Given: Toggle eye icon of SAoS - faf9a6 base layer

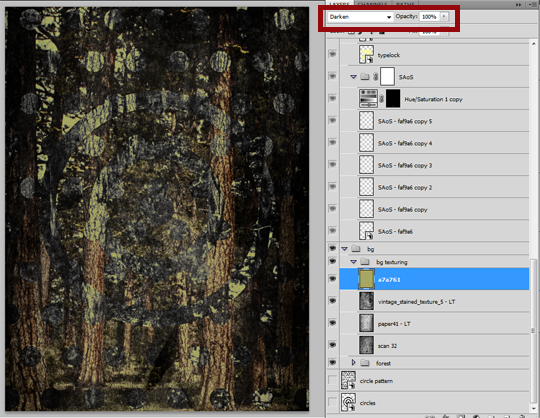Looking at the screenshot, I should point(332,231).
